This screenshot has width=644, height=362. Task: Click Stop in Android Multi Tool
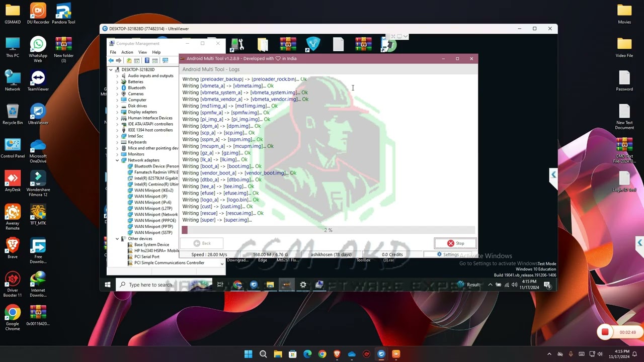pyautogui.click(x=456, y=243)
